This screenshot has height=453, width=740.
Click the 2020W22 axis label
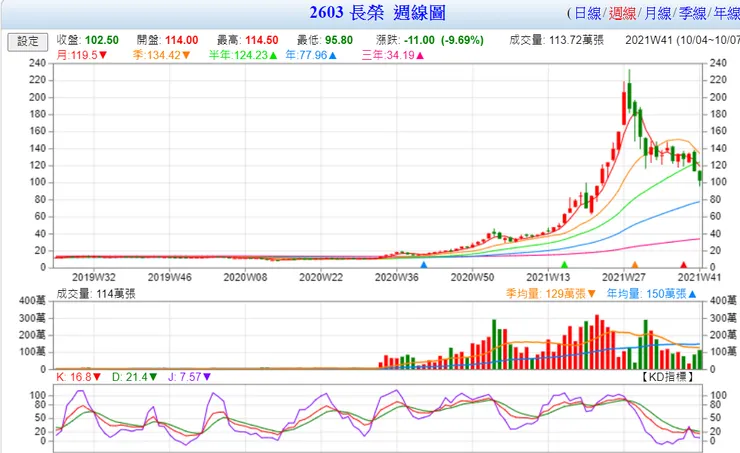pos(321,277)
